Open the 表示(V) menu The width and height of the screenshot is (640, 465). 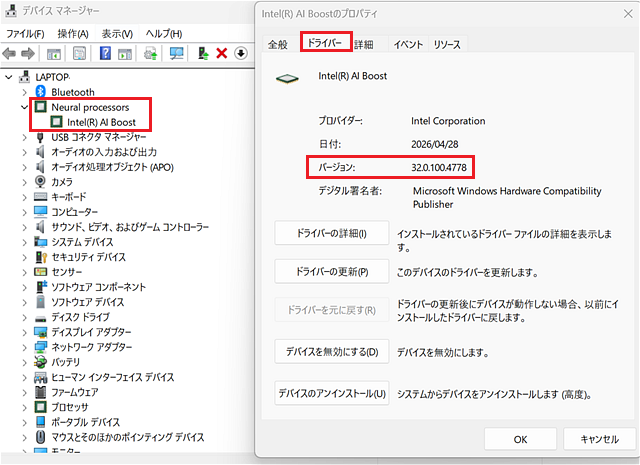117,33
